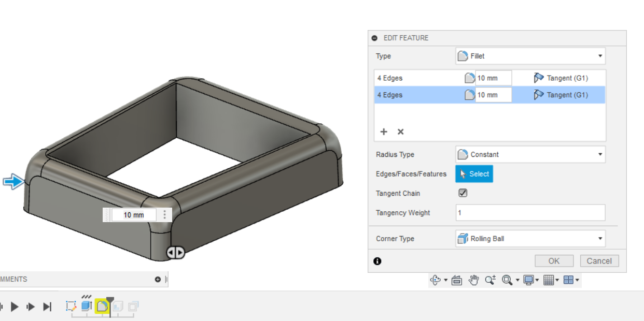Click the Look At camera icon
This screenshot has height=321, width=644.
(456, 280)
